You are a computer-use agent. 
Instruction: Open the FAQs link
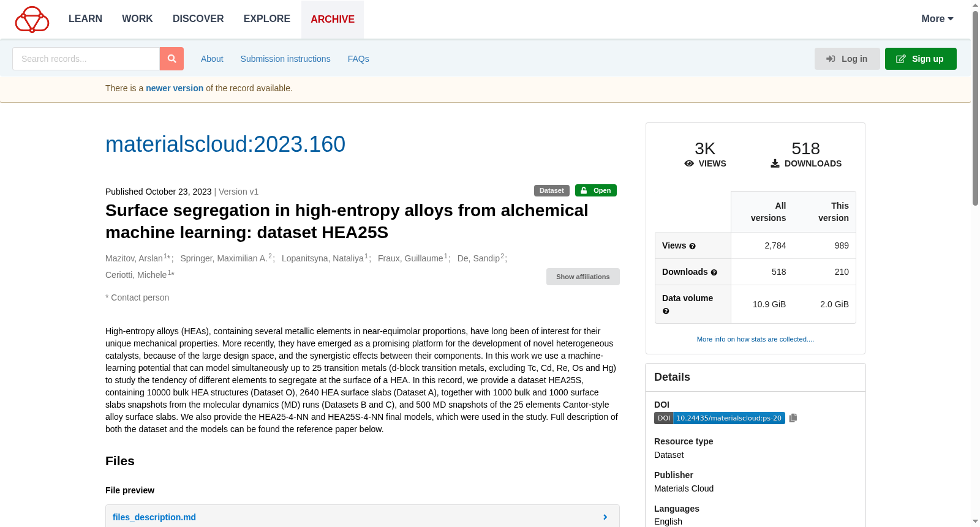(x=358, y=59)
